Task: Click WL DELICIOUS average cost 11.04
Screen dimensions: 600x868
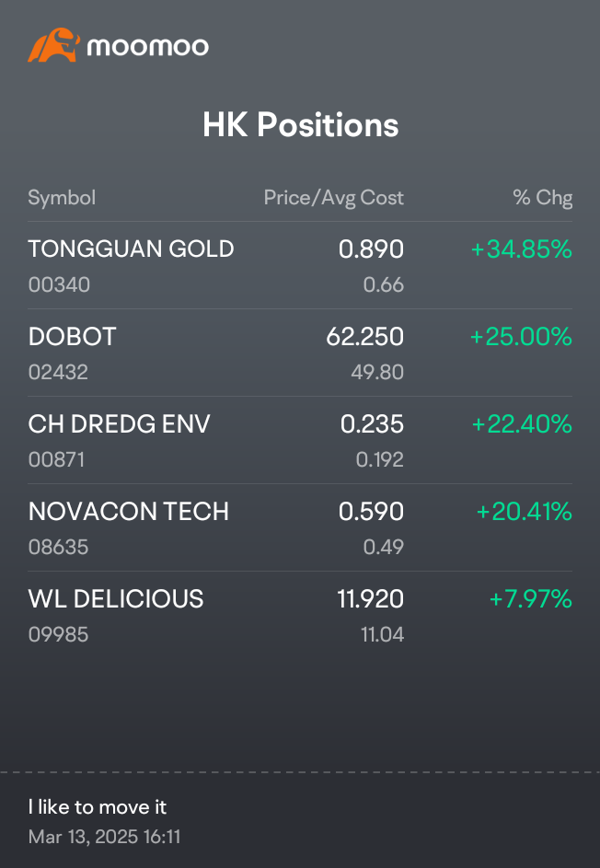Action: point(383,634)
